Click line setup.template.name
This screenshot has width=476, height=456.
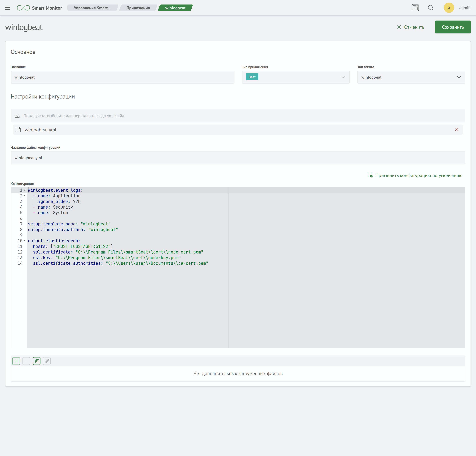[x=69, y=224]
